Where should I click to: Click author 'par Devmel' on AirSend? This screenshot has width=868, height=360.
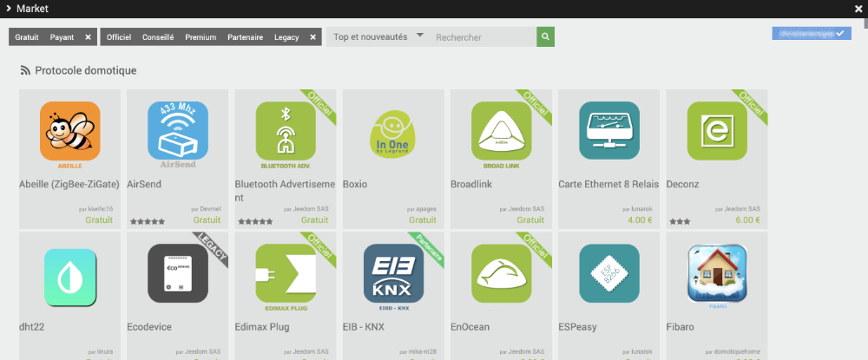pos(206,209)
